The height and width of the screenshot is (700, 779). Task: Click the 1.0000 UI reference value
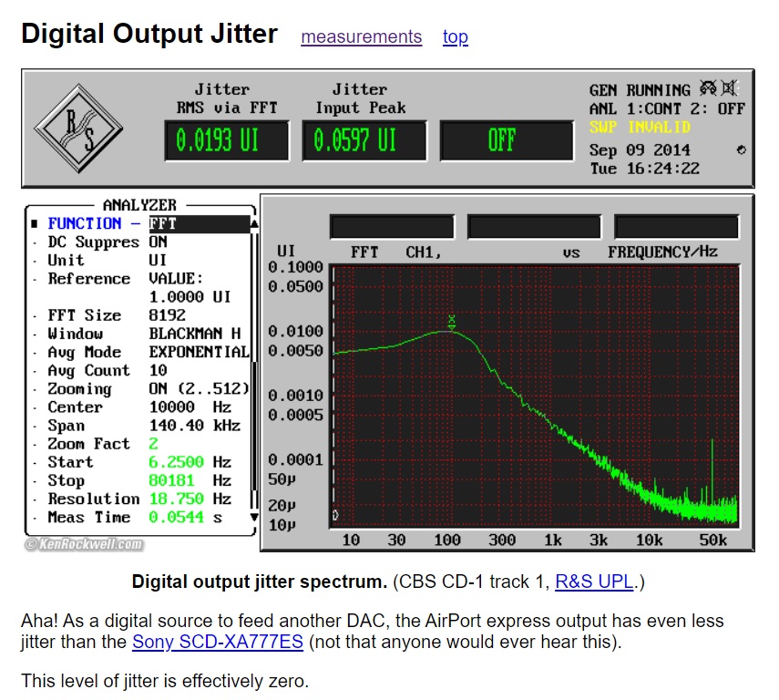click(190, 297)
